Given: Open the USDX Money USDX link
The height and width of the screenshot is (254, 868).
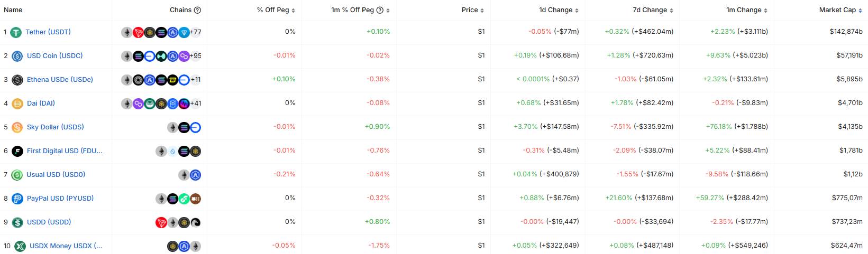Looking at the screenshot, I should tap(66, 246).
